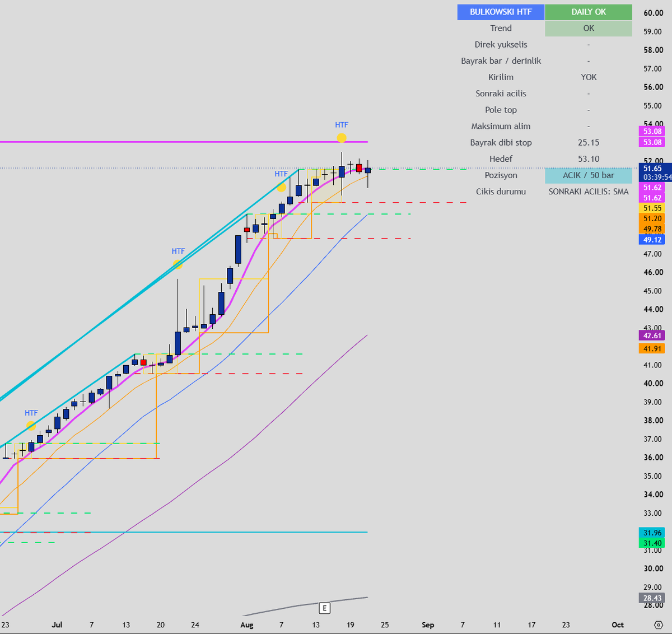Screen dimensions: 672x634
Task: Click the 36.00 price axis label
Action: (x=654, y=457)
